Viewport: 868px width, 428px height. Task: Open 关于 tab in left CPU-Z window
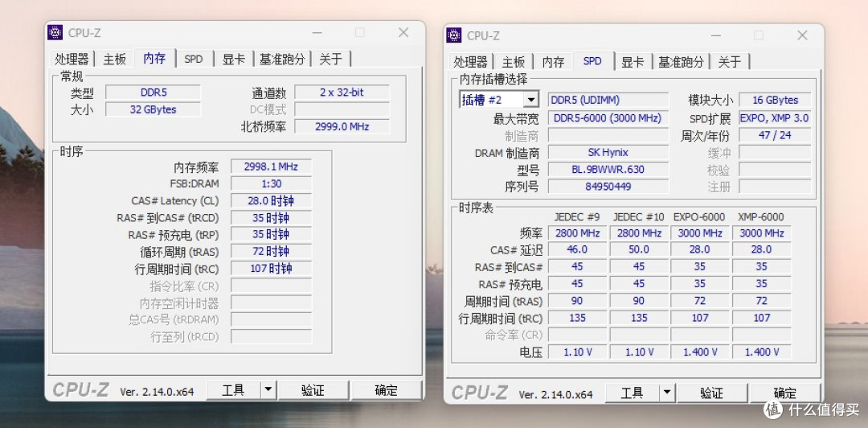pos(331,59)
